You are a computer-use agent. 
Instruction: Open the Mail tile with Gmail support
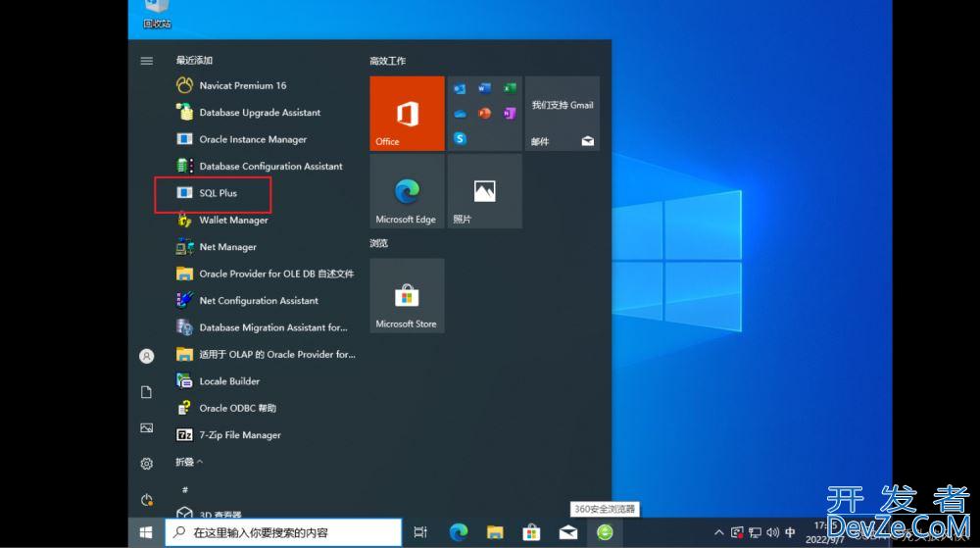(x=563, y=113)
